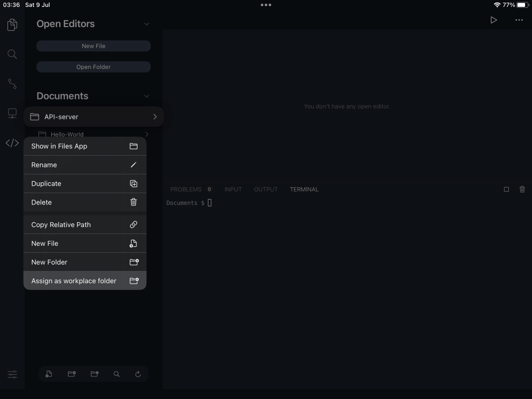The width and height of the screenshot is (532, 399).
Task: Maximize the terminal panel
Action: pyautogui.click(x=506, y=189)
